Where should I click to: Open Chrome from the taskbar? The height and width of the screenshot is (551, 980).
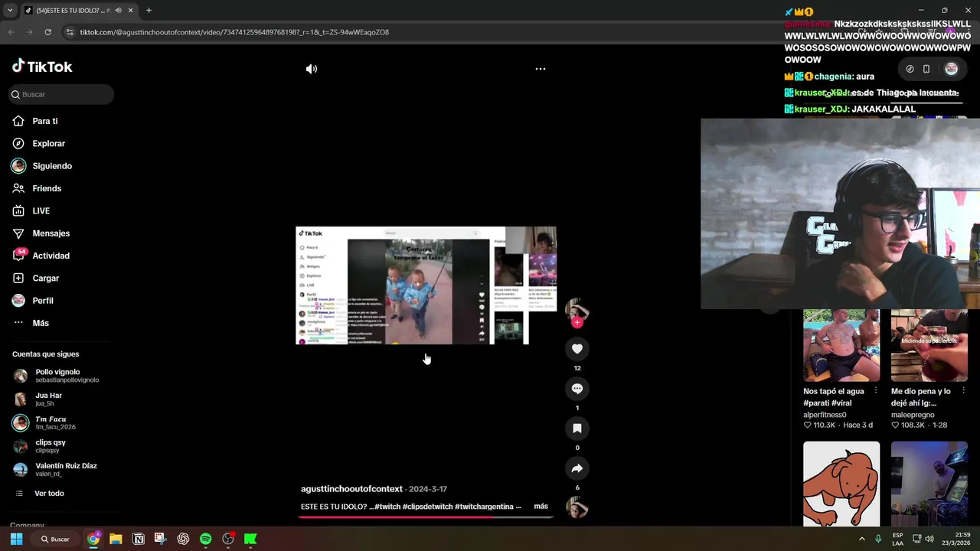(x=93, y=539)
